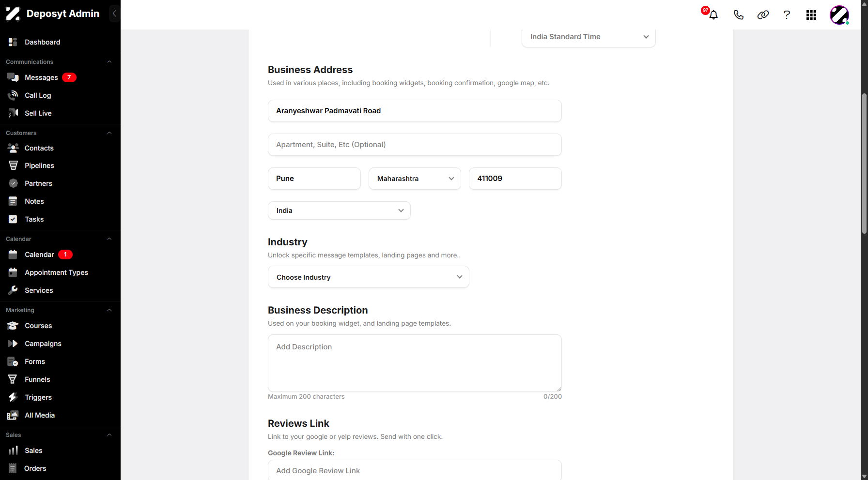This screenshot has width=868, height=480.
Task: Collapse the Communications section
Action: coord(109,62)
